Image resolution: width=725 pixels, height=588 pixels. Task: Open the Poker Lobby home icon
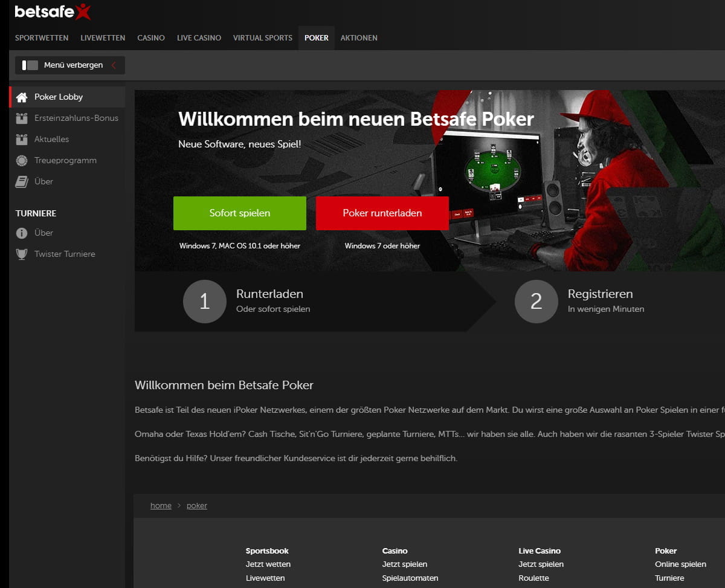[22, 97]
